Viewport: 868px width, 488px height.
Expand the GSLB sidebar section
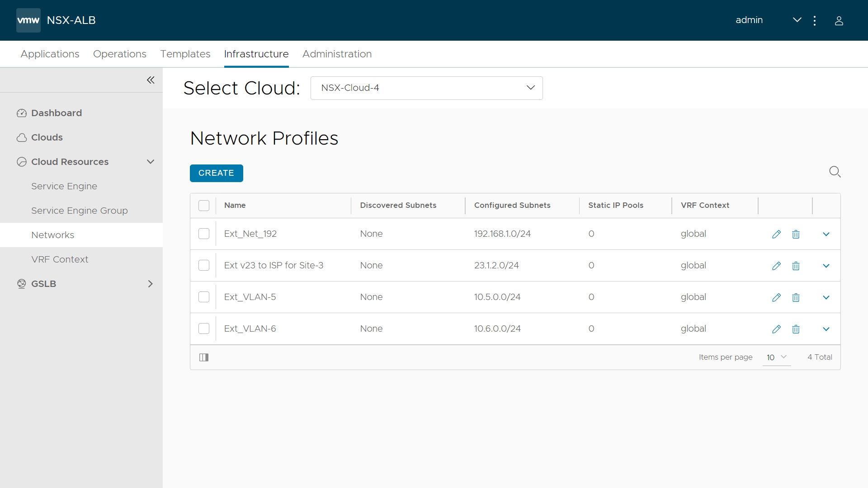tap(150, 284)
